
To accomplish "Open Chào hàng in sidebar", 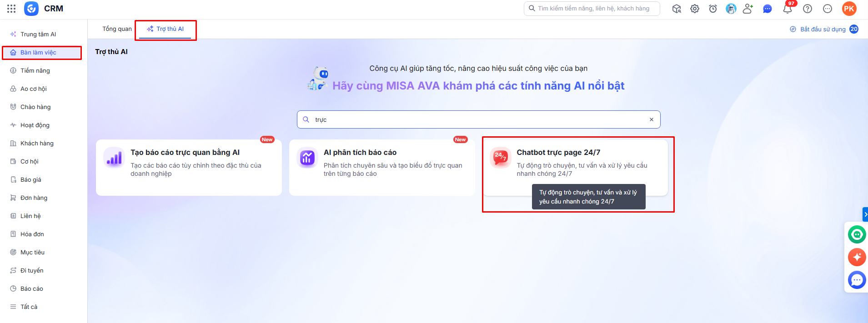I will pos(44,107).
